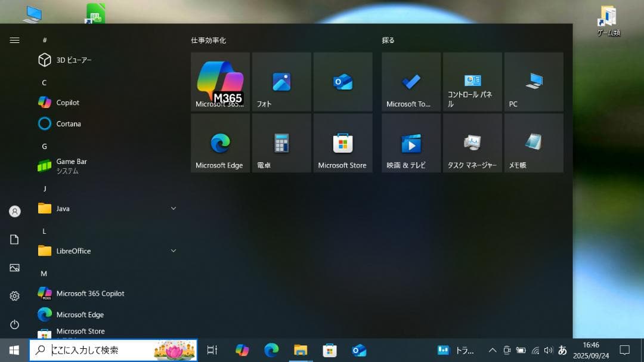644x362 pixels.
Task: Open Pictures from the Start sidebar
Action: 14,268
